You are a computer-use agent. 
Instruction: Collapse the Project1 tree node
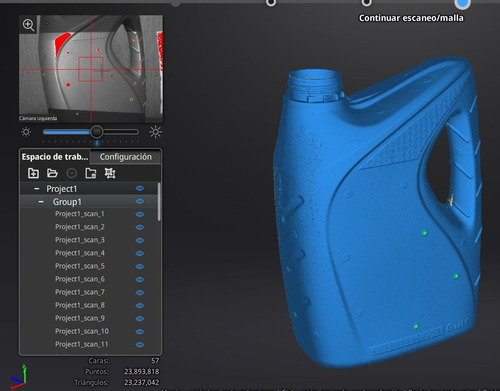[37, 189]
